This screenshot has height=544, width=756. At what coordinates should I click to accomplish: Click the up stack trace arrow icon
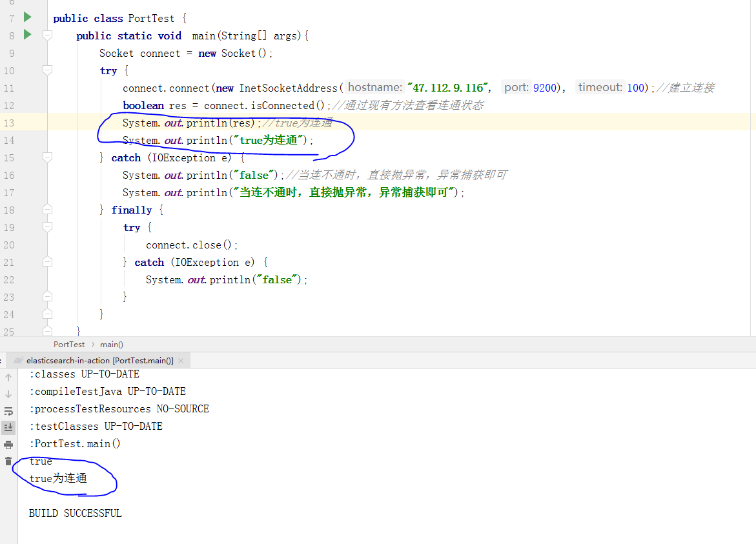point(8,378)
